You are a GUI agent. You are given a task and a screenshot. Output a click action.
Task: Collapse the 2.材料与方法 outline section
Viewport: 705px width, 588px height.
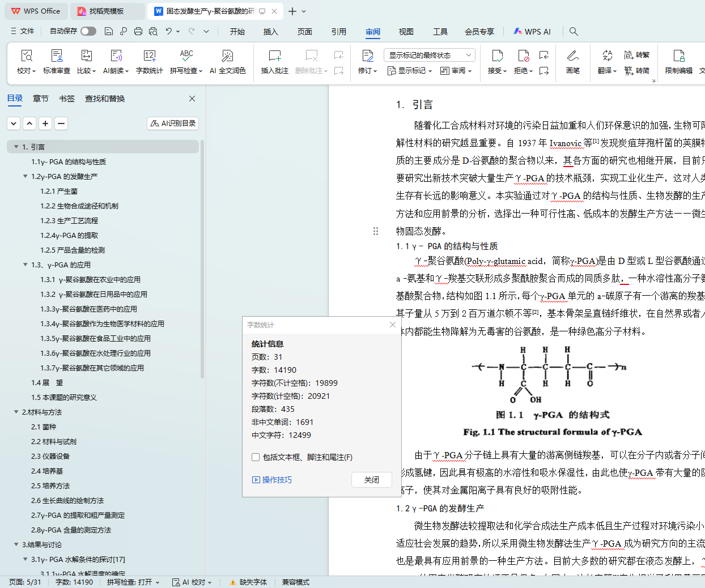pyautogui.click(x=16, y=412)
